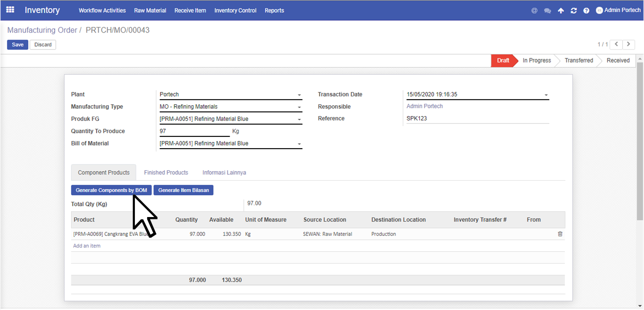Save the manufacturing order

pos(17,45)
